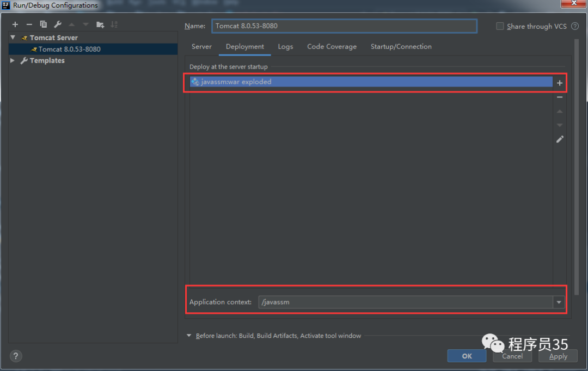Remove selected configuration with minus icon
Viewport: 588px width, 371px height.
pyautogui.click(x=29, y=24)
